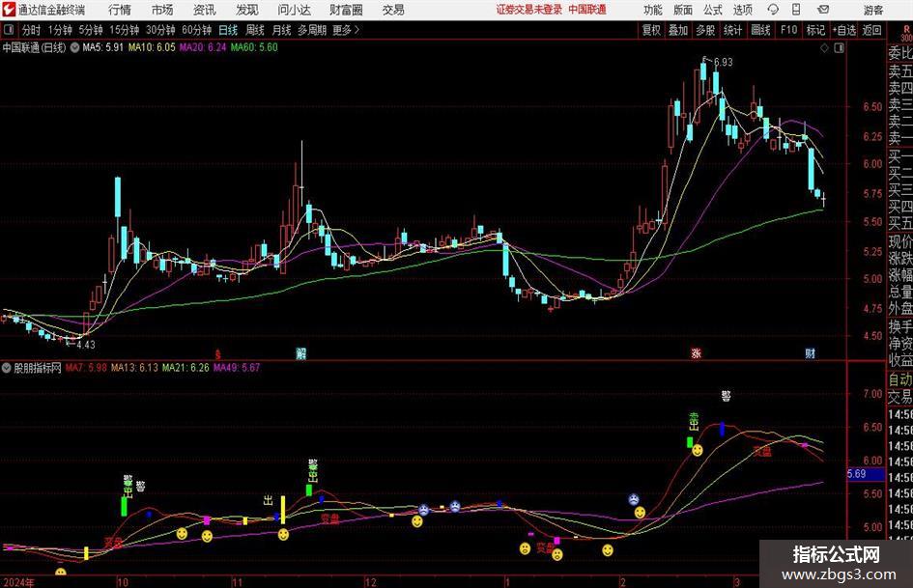Switch to 15分钟 period tab

[x=124, y=30]
